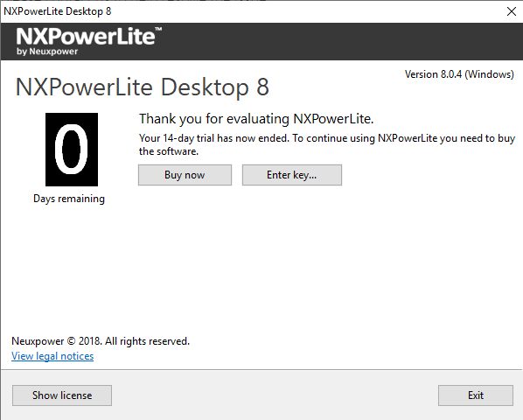Screen dimensions: 523x420
Task: Click the Days remaining label
Action: tap(69, 199)
